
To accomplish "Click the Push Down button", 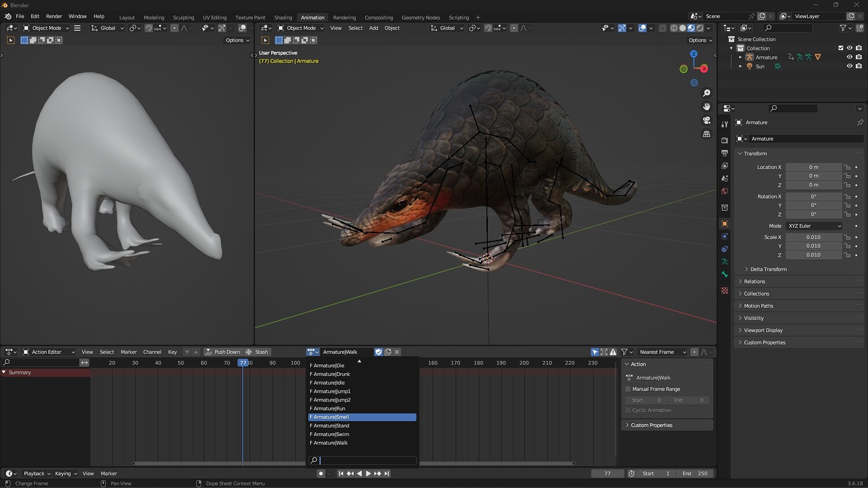I will [x=222, y=352].
